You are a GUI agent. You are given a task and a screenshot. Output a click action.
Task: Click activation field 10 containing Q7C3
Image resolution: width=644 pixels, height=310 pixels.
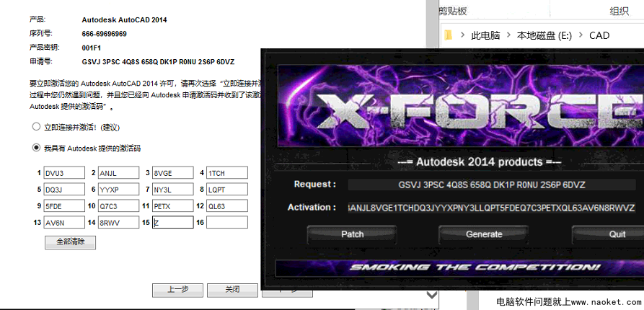pyautogui.click(x=118, y=206)
